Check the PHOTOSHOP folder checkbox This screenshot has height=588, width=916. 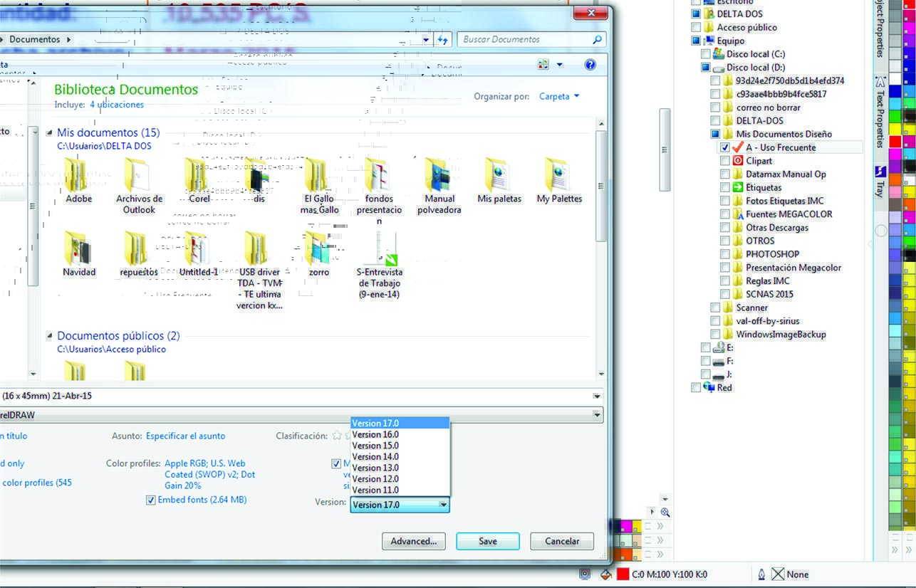point(725,254)
